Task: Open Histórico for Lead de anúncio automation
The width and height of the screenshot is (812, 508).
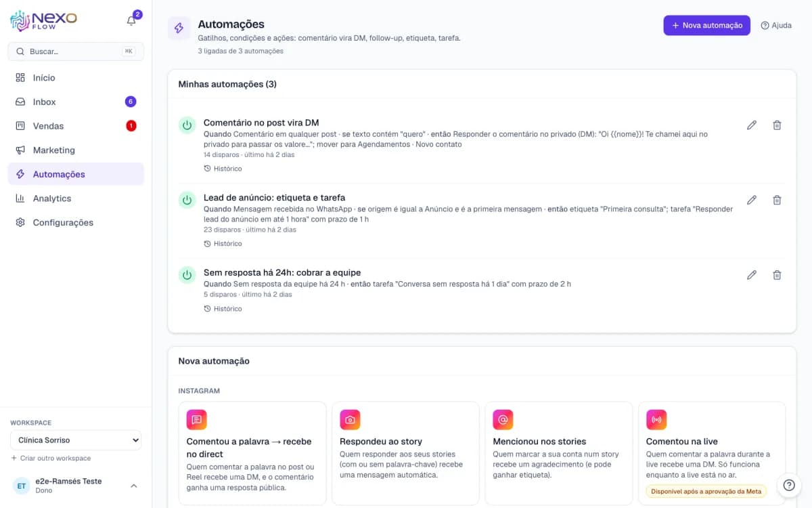Action: tap(223, 244)
